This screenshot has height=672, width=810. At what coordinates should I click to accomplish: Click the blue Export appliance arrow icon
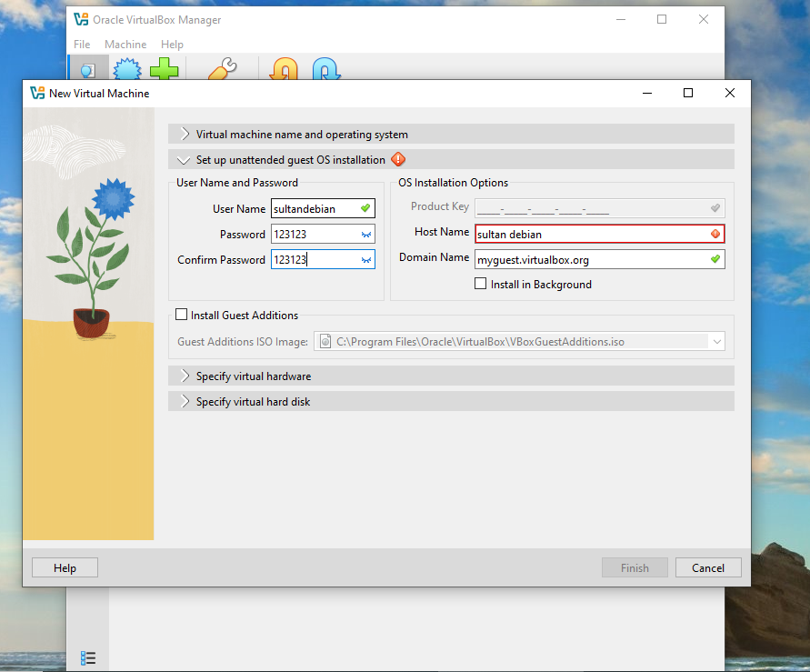(326, 69)
